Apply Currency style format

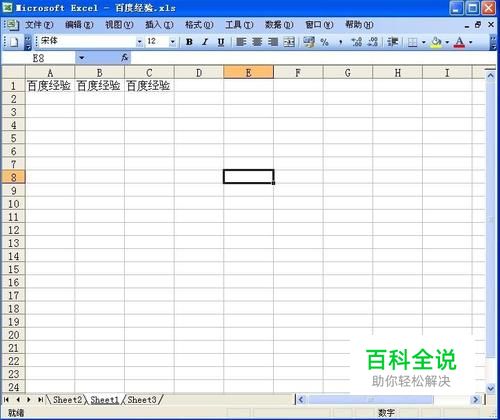(309, 42)
